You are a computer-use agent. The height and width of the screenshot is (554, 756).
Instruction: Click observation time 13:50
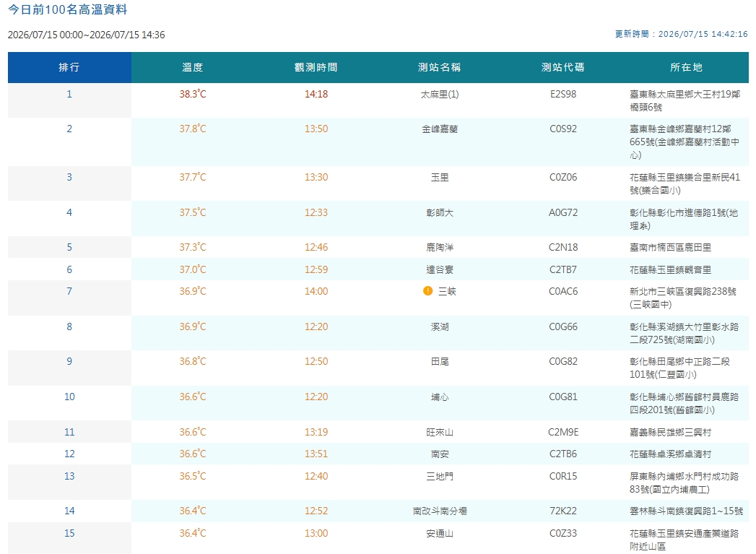click(x=316, y=129)
